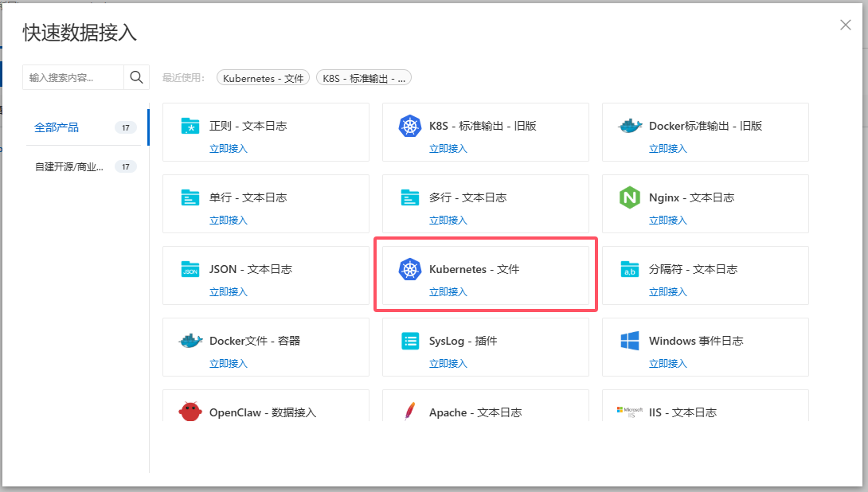Click 立即接入 under 正则 - 文本日志
868x492 pixels.
pos(228,148)
